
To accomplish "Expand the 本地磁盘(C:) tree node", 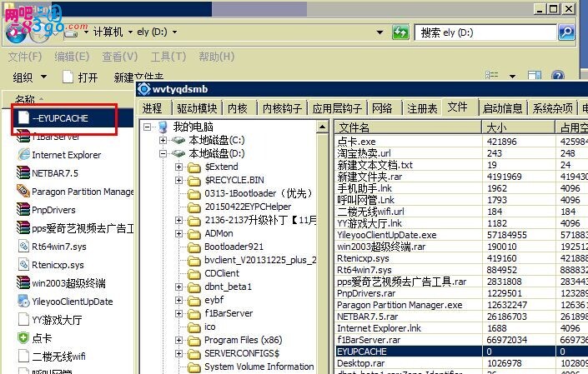I will [x=163, y=141].
